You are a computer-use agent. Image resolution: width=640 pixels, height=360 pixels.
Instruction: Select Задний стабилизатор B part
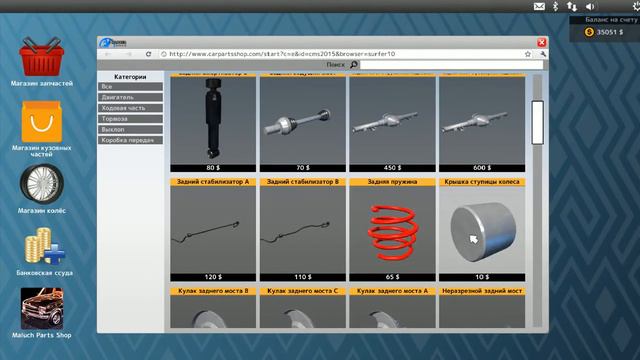(x=303, y=229)
